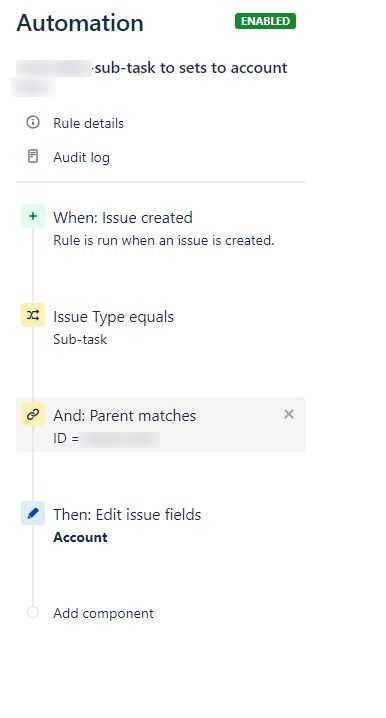Click the rule name sub-task to sets to account
386x718 pixels.
(x=191, y=68)
